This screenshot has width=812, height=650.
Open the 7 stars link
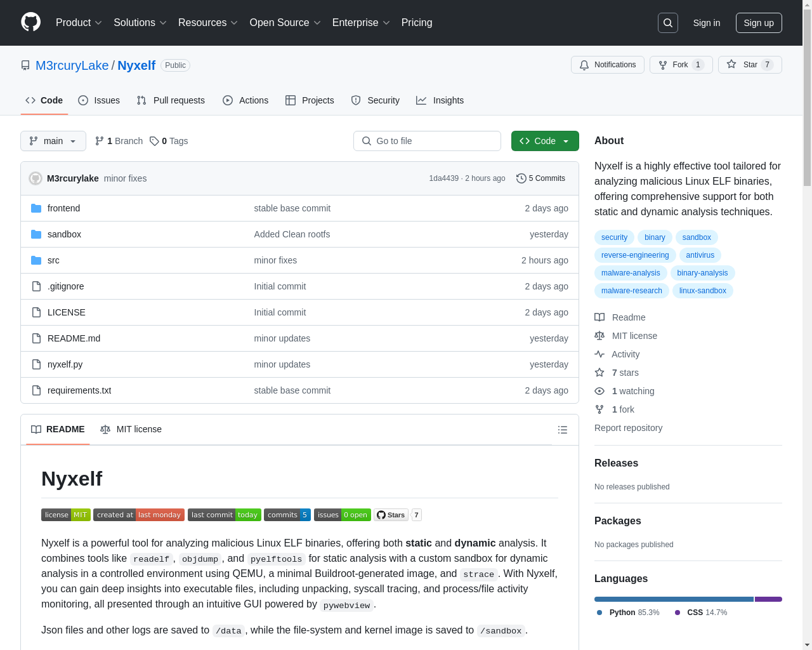(x=617, y=373)
